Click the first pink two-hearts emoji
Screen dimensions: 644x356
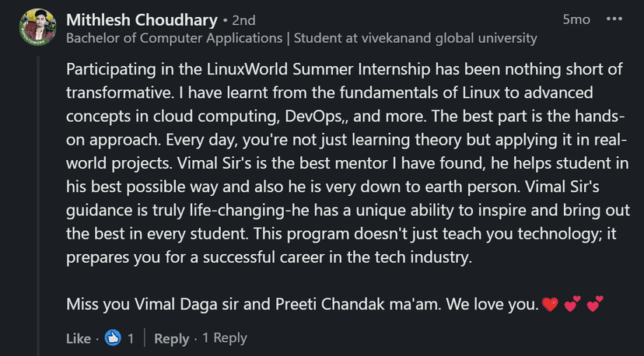[572, 304]
